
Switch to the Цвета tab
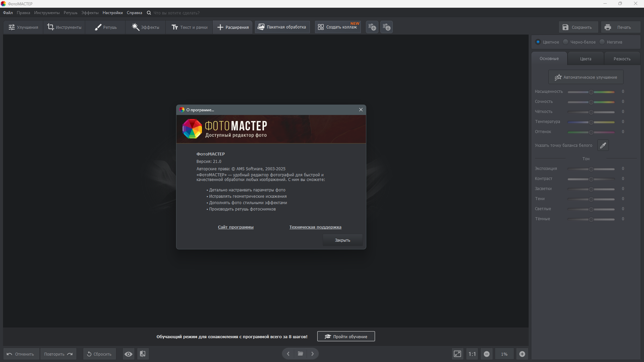click(x=586, y=59)
